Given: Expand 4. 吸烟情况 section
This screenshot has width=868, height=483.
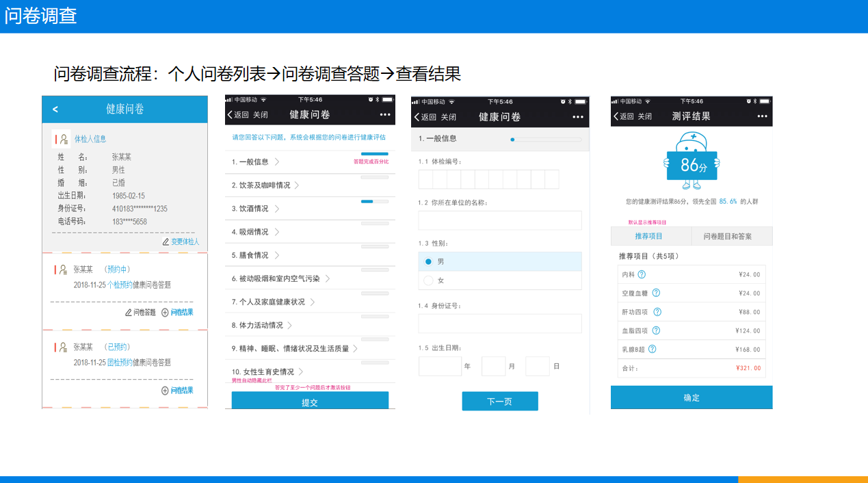Looking at the screenshot, I should (310, 232).
